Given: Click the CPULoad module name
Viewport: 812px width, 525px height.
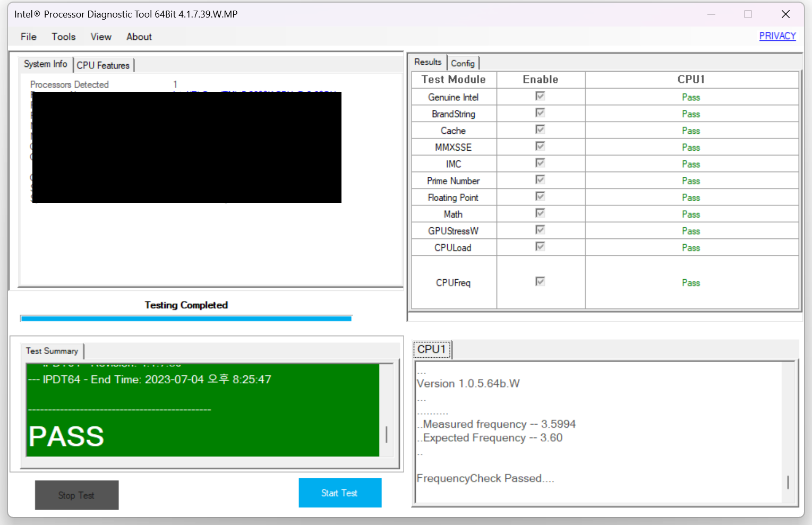Looking at the screenshot, I should point(453,248).
